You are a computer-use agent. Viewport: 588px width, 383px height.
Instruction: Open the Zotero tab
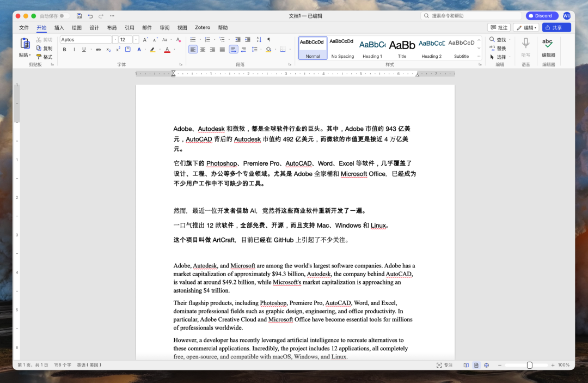(203, 28)
